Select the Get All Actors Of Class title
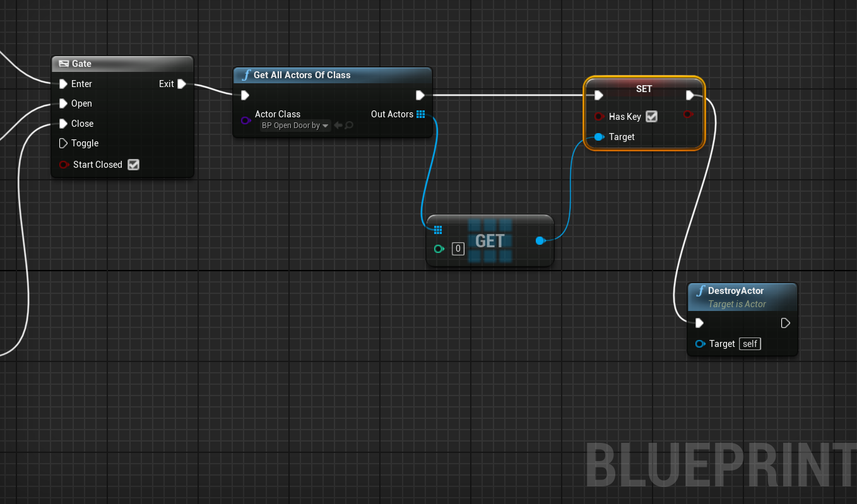 (x=302, y=75)
